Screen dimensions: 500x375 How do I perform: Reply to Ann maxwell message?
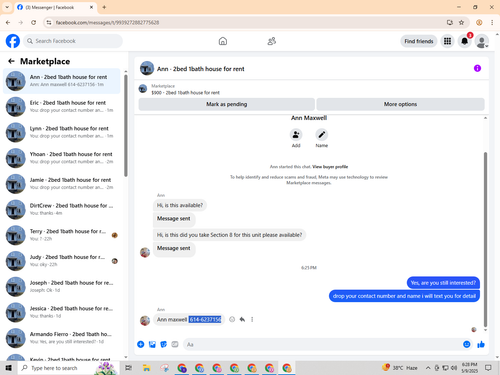click(242, 319)
